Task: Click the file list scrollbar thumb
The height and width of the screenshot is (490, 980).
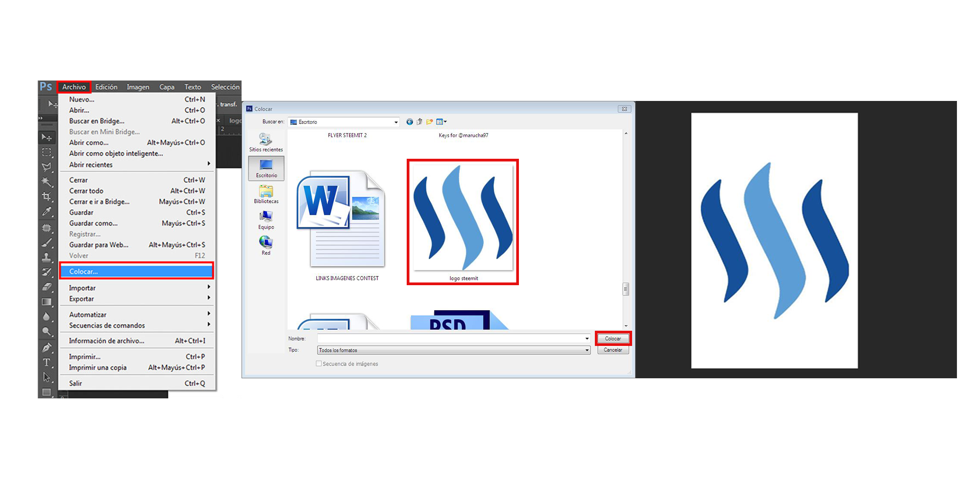Action: pyautogui.click(x=626, y=289)
